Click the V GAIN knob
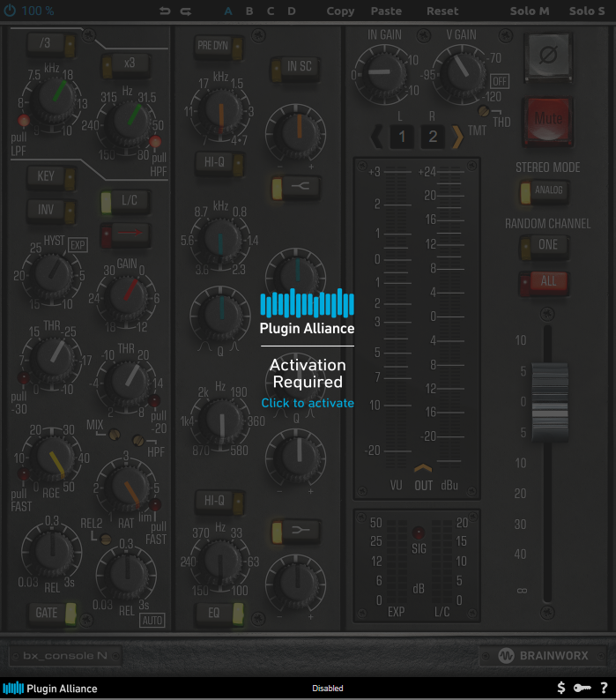 [460, 72]
